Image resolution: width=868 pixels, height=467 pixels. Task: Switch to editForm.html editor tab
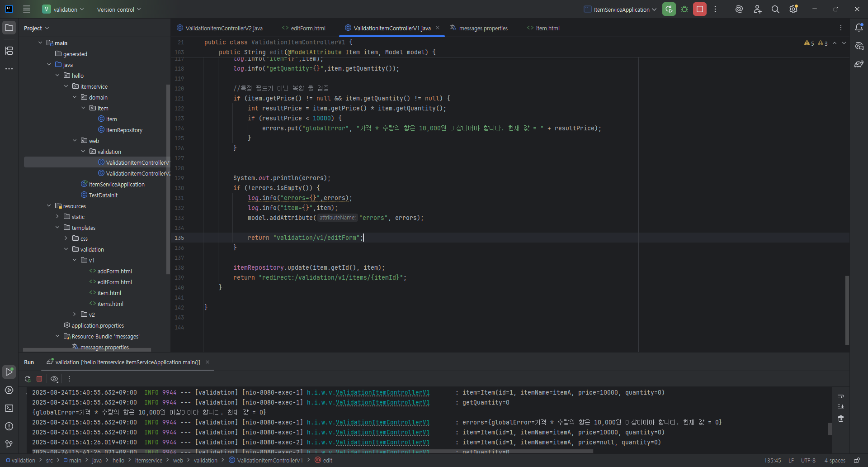pyautogui.click(x=304, y=28)
